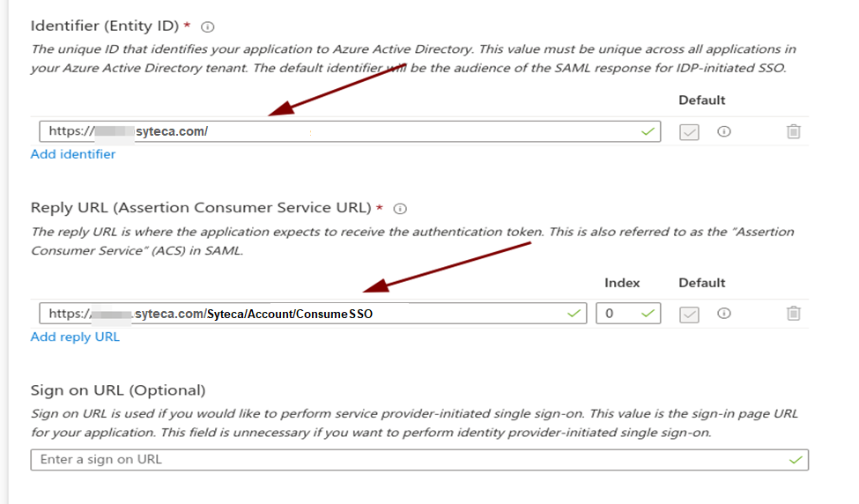Viewport: 859px width, 504px height.
Task: Delete the reply URL using trash icon
Action: click(793, 314)
